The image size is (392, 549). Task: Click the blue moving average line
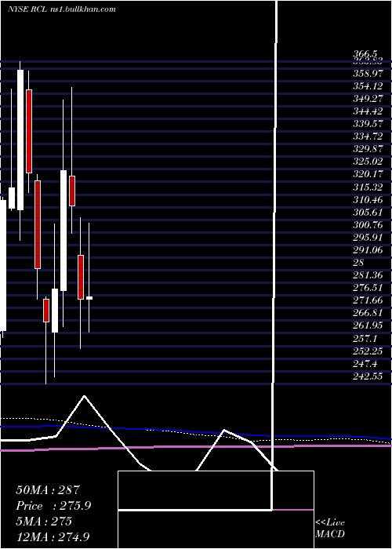(x=196, y=431)
